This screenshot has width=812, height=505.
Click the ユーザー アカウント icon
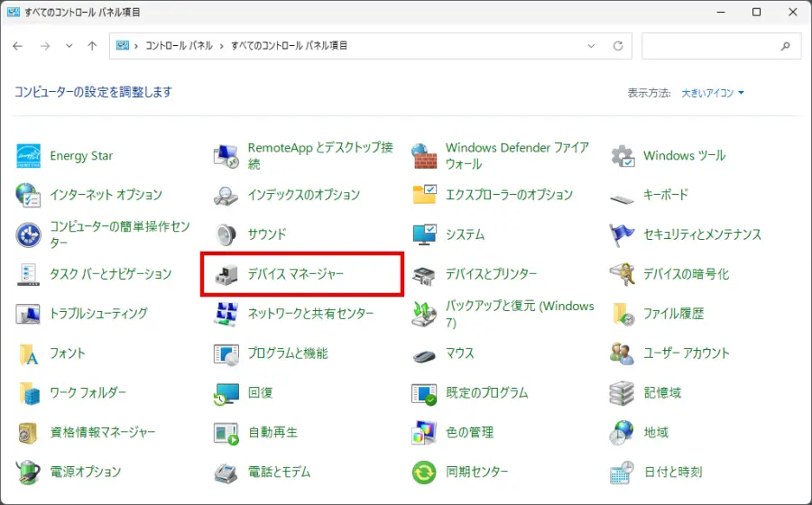622,353
